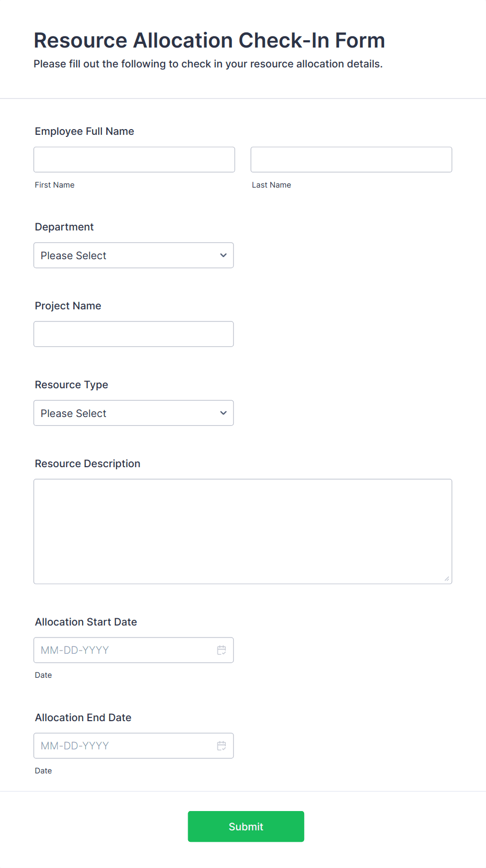Click the Project Name label

[68, 306]
